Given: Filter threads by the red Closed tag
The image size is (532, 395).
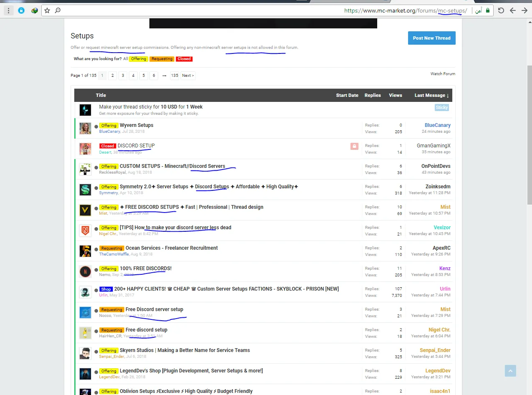Looking at the screenshot, I should (184, 59).
